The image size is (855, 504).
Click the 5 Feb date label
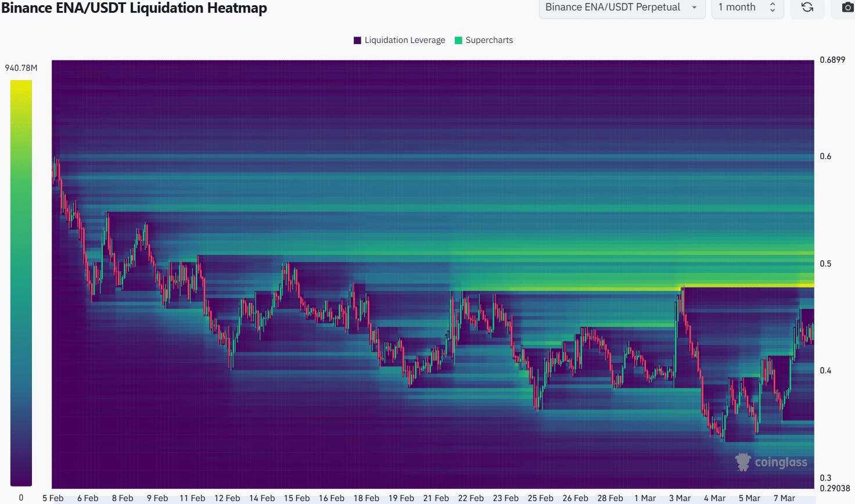tap(53, 498)
